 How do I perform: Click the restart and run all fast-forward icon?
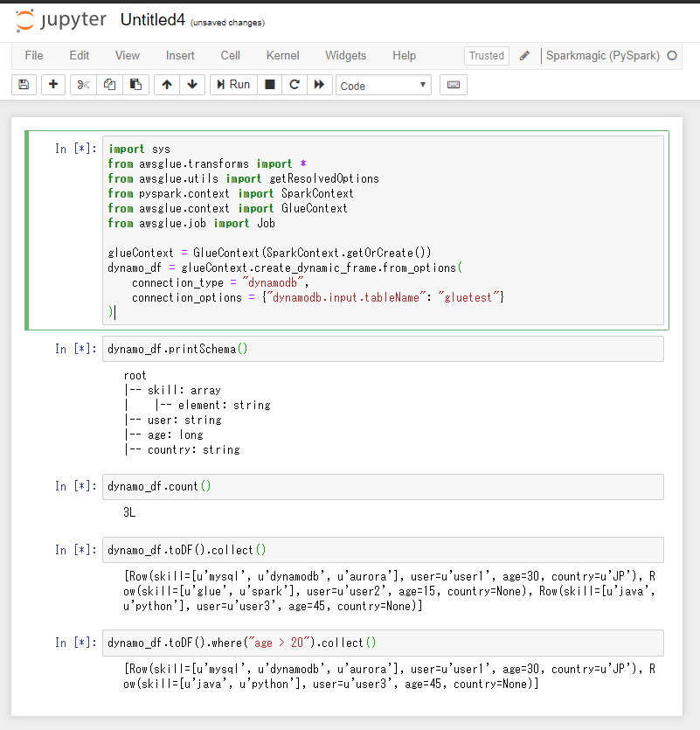(318, 85)
